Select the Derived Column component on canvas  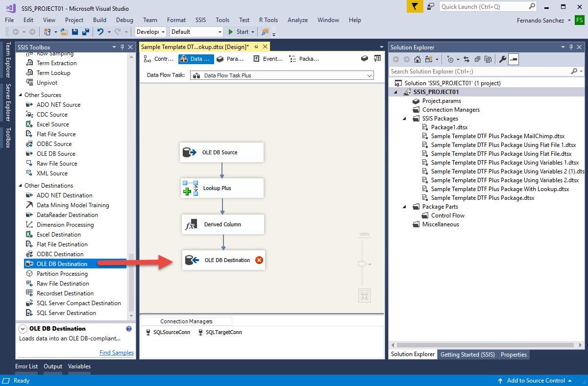pos(223,224)
